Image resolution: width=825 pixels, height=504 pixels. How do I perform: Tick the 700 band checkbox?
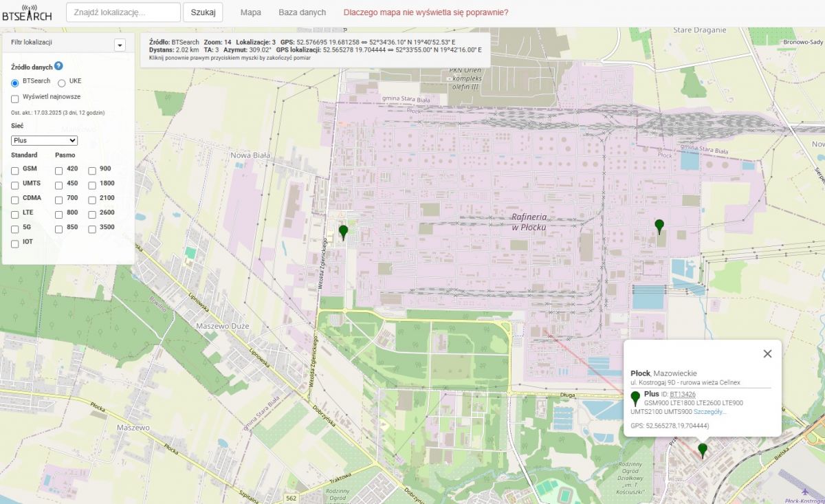[59, 199]
